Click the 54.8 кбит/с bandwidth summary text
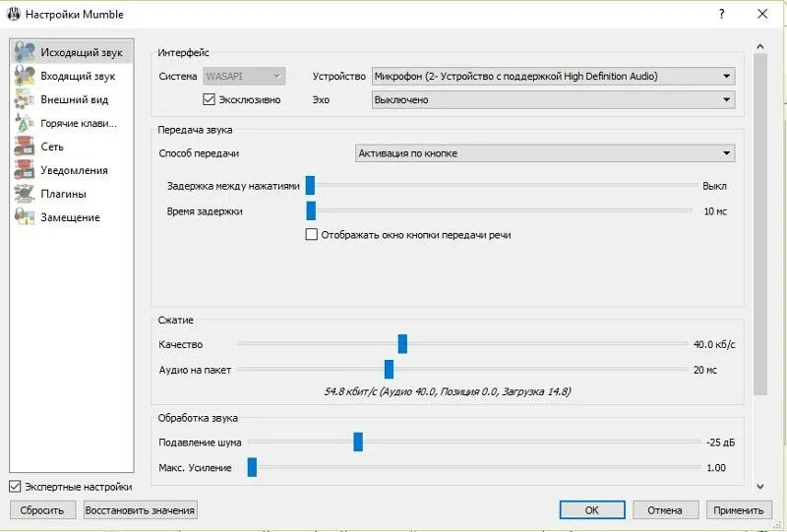 (448, 391)
